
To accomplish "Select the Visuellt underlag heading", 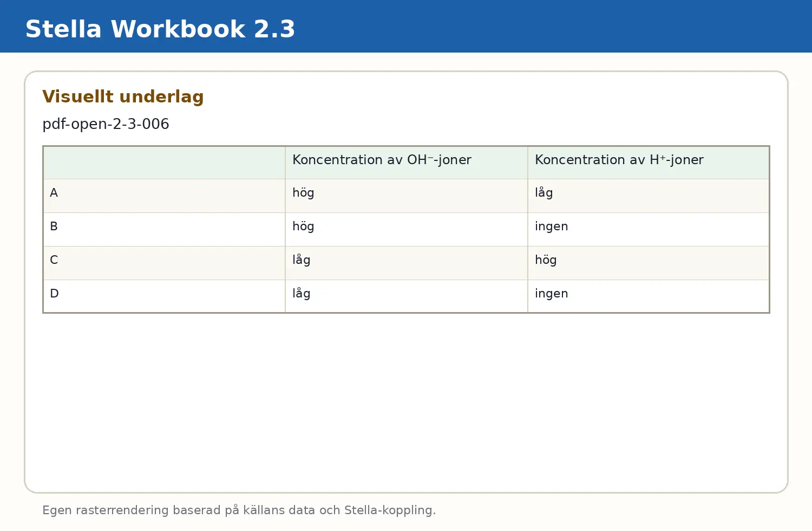I will click(x=123, y=96).
